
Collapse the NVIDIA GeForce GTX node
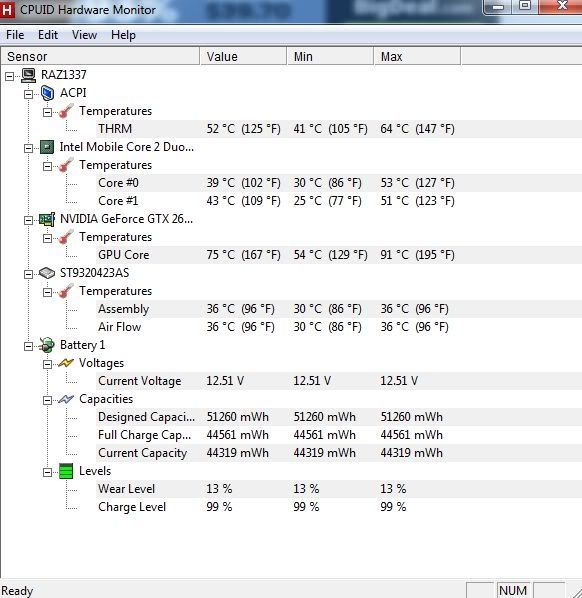pos(29,220)
